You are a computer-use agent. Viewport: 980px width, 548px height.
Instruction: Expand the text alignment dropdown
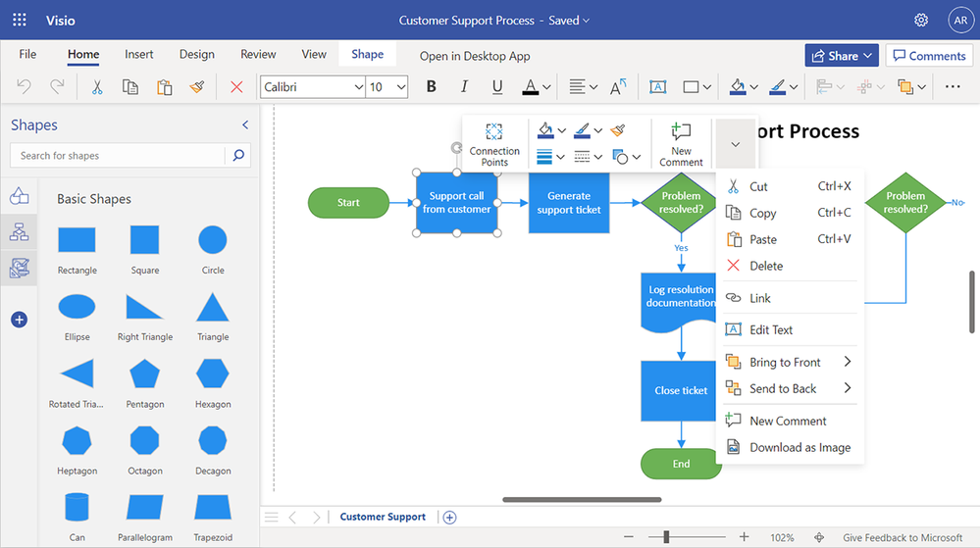(593, 87)
